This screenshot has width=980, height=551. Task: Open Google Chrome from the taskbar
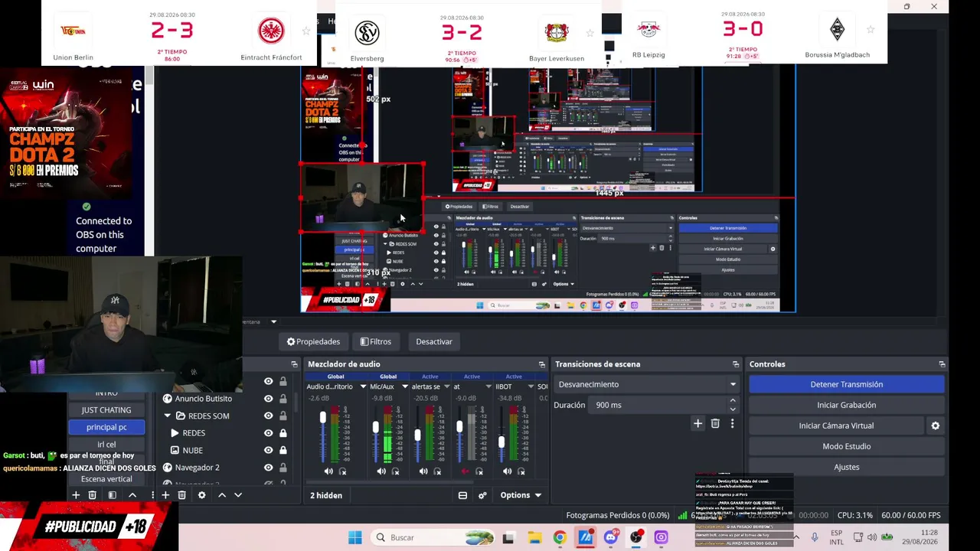560,537
